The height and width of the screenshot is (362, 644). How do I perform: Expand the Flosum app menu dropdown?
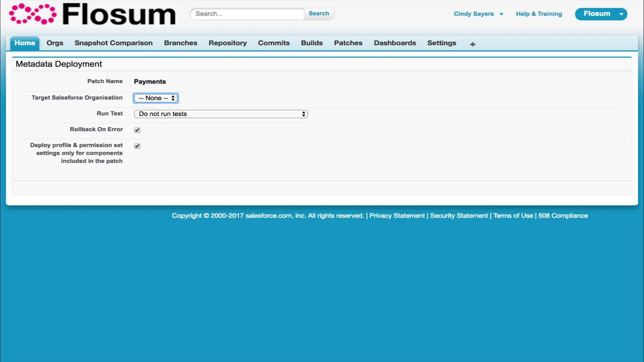click(621, 14)
